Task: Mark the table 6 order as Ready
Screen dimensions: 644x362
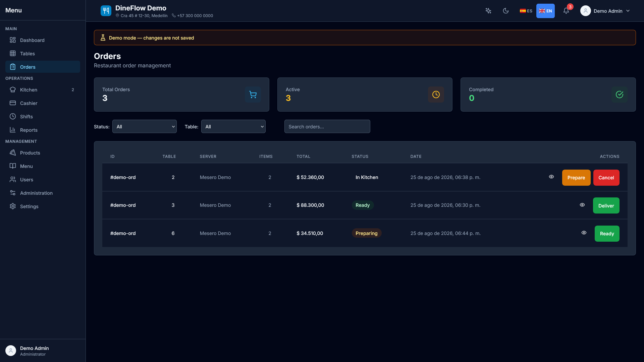Action: (x=607, y=234)
